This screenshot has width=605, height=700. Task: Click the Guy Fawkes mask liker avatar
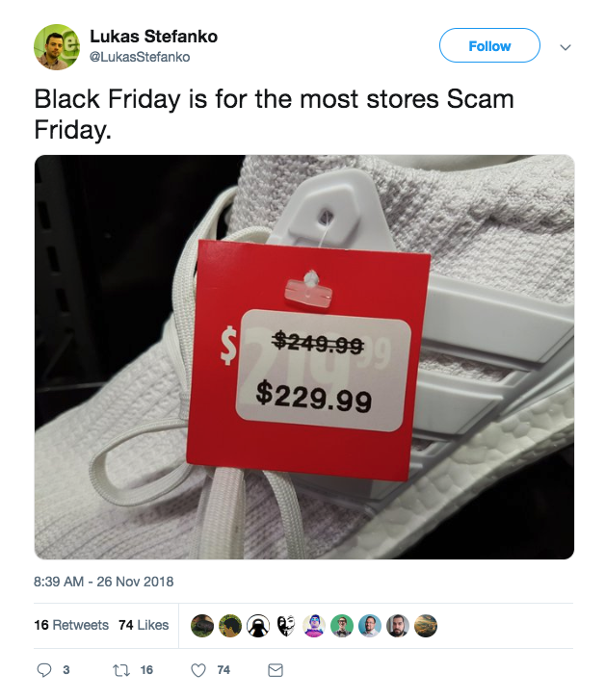pos(286,626)
